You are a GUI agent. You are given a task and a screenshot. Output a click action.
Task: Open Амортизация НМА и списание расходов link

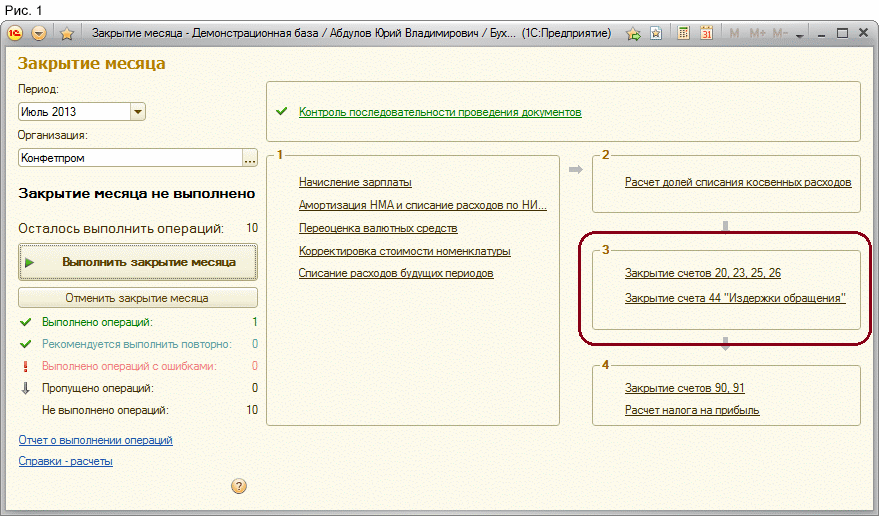pyautogui.click(x=423, y=205)
